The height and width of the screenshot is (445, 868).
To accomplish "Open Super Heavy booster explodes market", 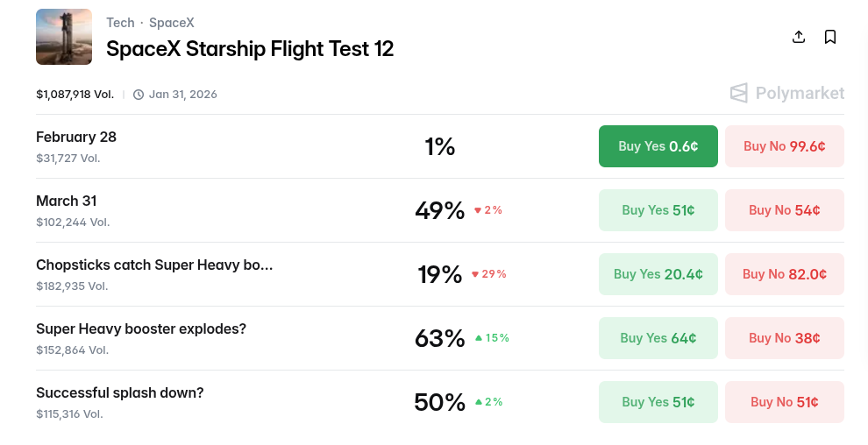I will [141, 329].
